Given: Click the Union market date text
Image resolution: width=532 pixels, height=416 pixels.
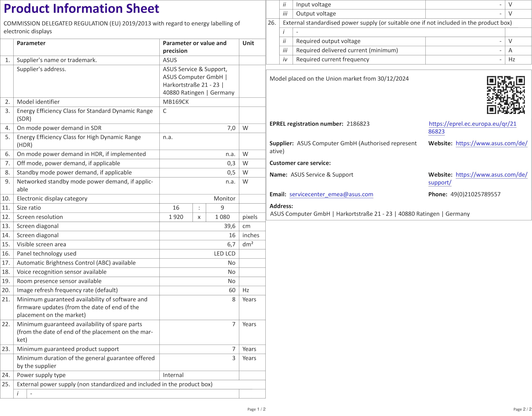Looking at the screenshot, I should pos(339,79).
